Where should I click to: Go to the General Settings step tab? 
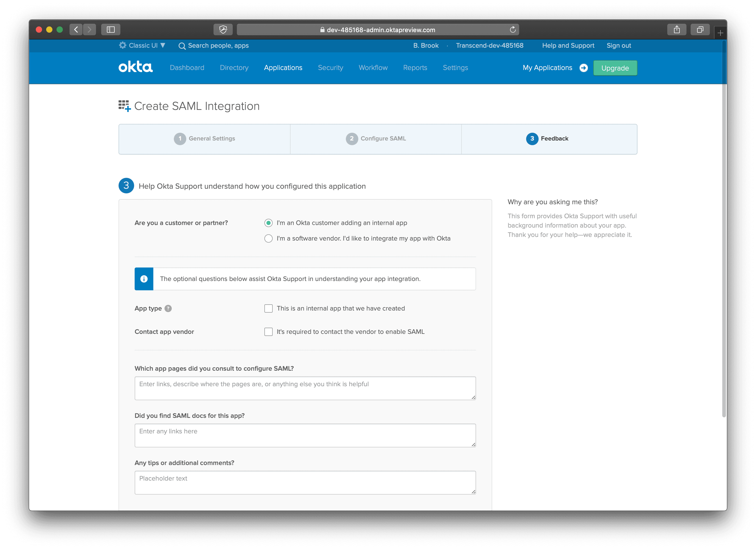[x=204, y=139]
